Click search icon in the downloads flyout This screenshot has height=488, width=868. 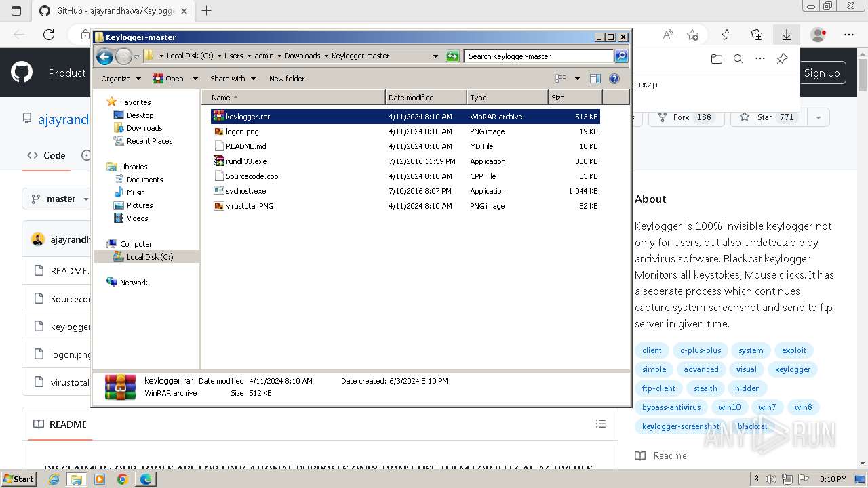(738, 59)
